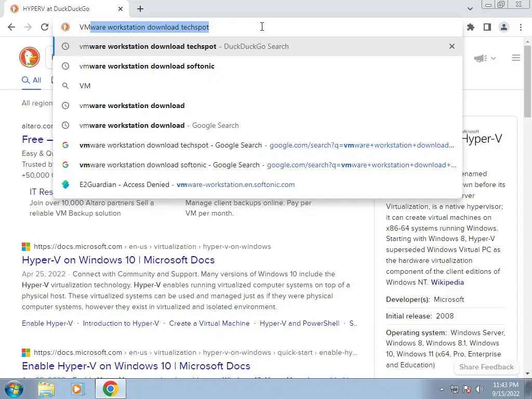Open the Chrome profile avatar
Image resolution: width=532 pixels, height=399 pixels.
pos(504,27)
